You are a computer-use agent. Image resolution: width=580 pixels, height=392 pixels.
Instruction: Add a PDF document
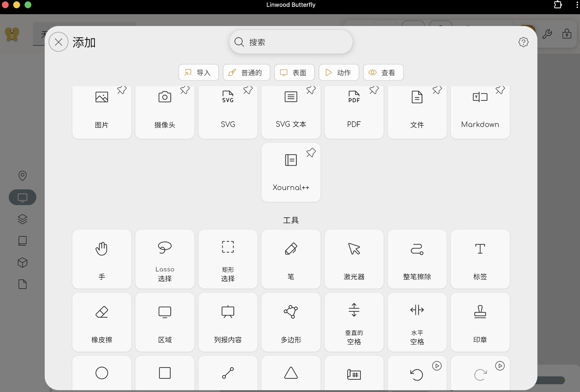pyautogui.click(x=354, y=112)
